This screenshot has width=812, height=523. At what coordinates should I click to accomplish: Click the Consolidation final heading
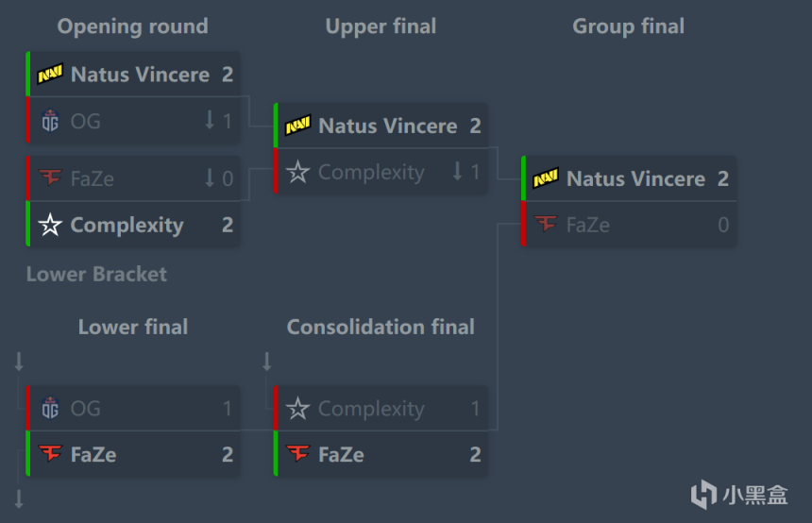(381, 328)
